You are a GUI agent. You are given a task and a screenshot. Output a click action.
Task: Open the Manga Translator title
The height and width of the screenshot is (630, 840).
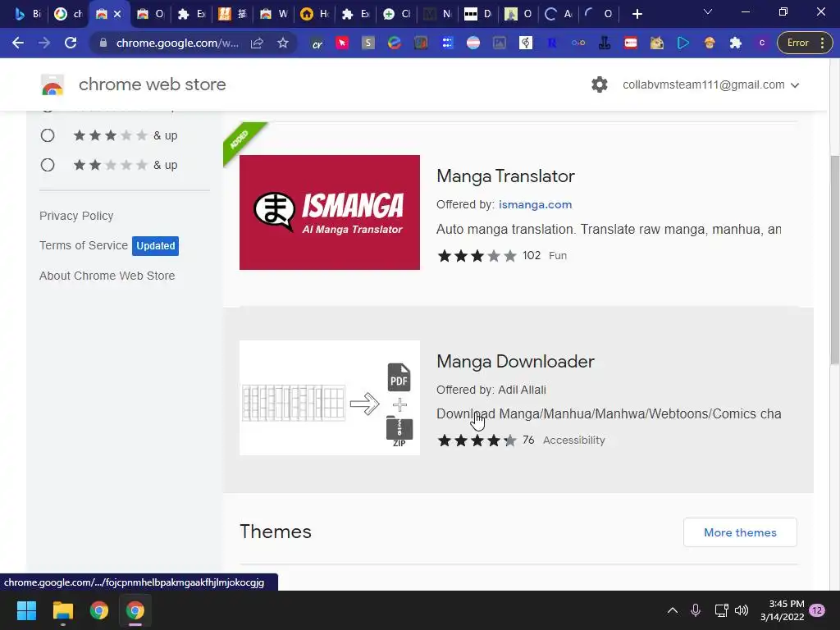pos(505,176)
